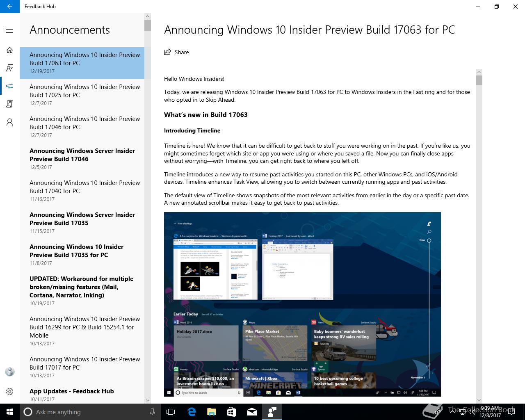Open Microsoft Store from the taskbar
525x420 pixels.
(231, 412)
